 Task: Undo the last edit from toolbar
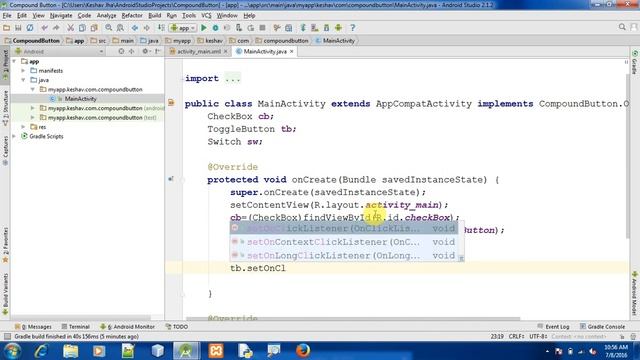(44, 28)
